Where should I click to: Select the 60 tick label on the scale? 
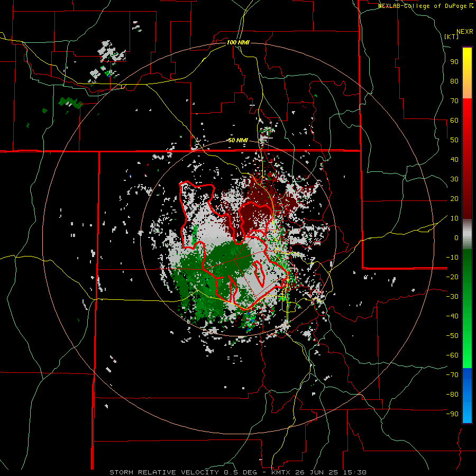[454, 120]
